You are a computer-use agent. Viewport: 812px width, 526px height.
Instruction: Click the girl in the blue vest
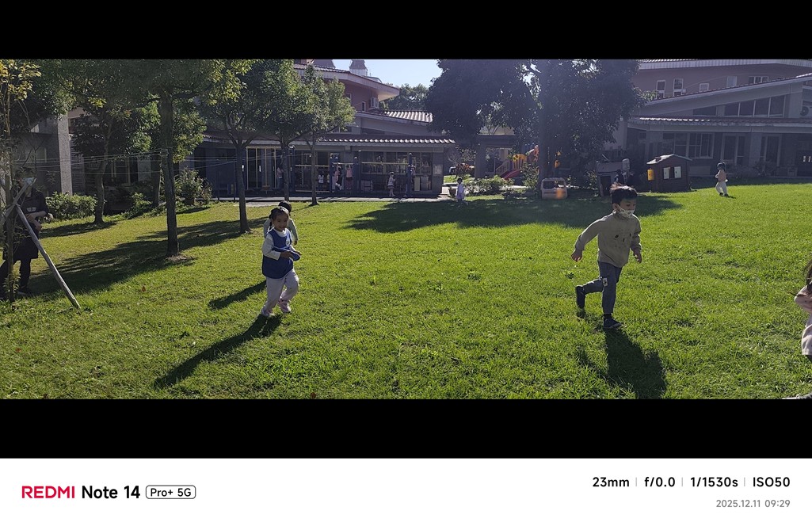tap(280, 261)
